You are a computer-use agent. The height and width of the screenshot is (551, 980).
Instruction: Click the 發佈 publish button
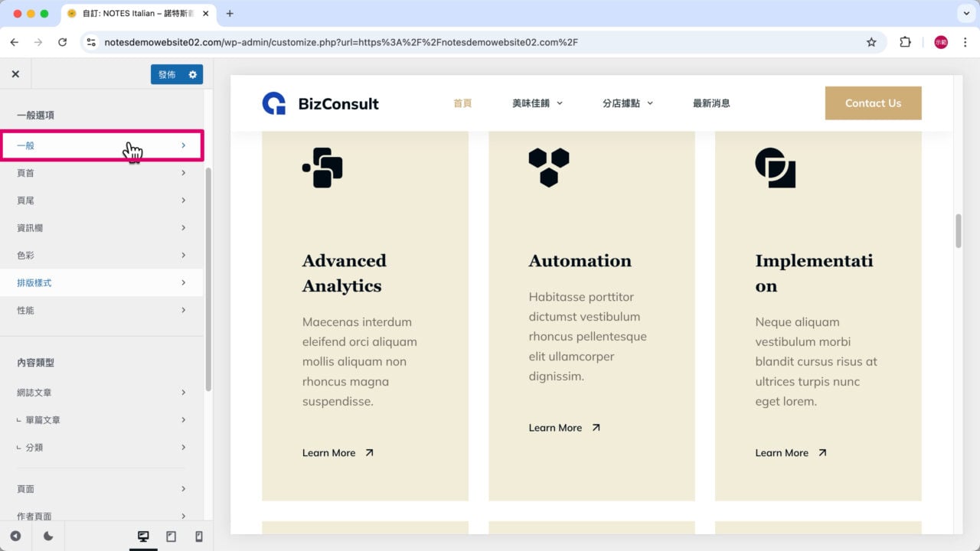(167, 74)
